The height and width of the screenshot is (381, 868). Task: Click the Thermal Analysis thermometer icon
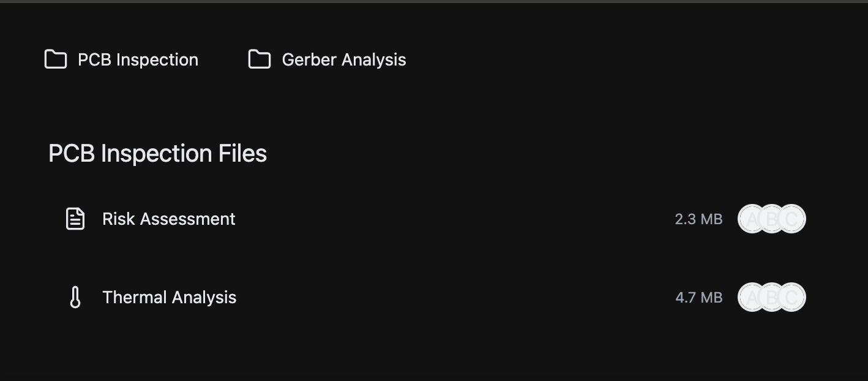click(x=75, y=297)
